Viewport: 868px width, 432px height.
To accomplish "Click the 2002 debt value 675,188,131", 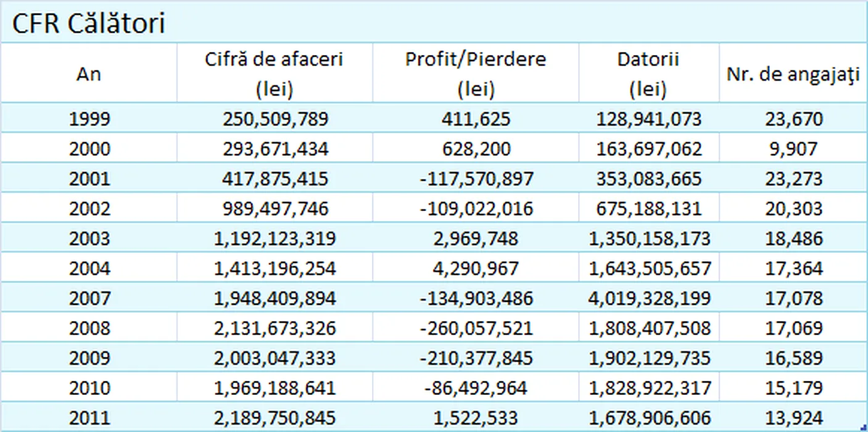I will pos(648,209).
